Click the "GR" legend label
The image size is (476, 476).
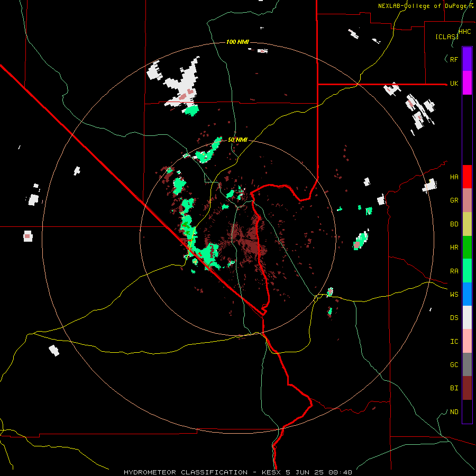click(x=454, y=200)
